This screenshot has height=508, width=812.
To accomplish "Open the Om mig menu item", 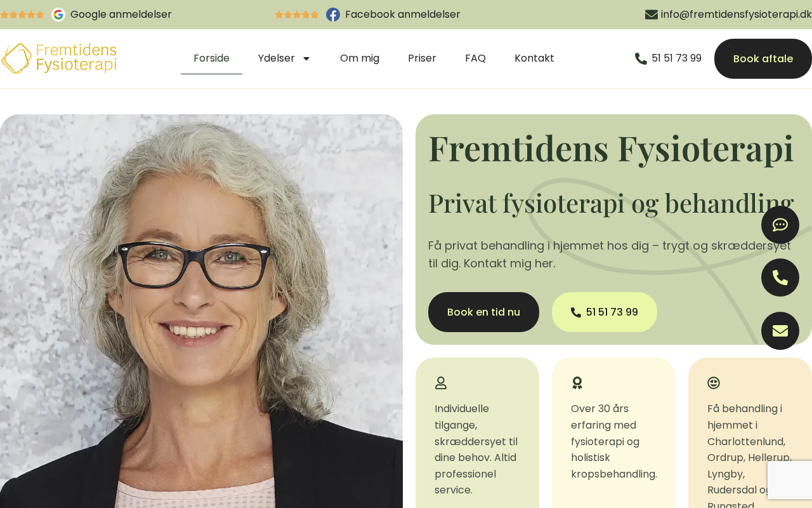I will coord(360,58).
